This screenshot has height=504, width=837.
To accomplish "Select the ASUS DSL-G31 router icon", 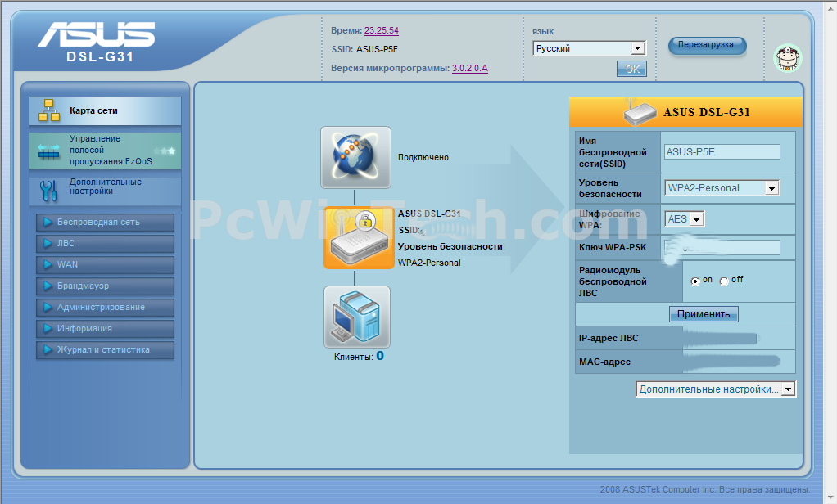I will coord(359,238).
